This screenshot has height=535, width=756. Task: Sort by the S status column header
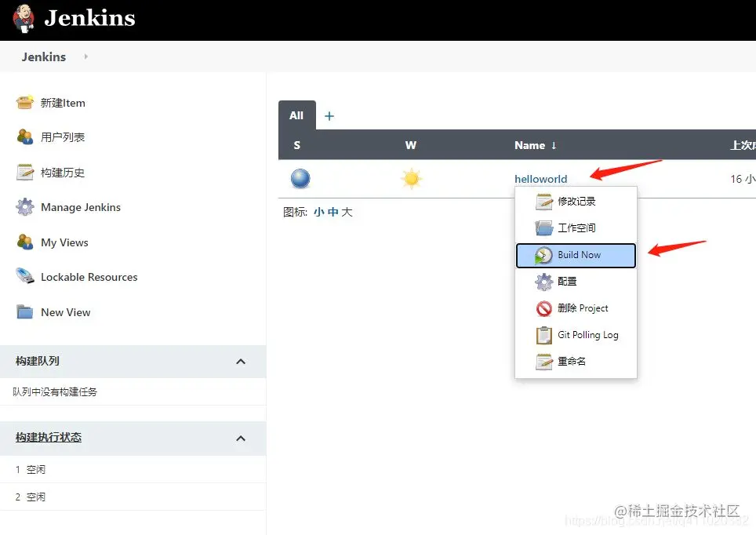click(x=297, y=145)
